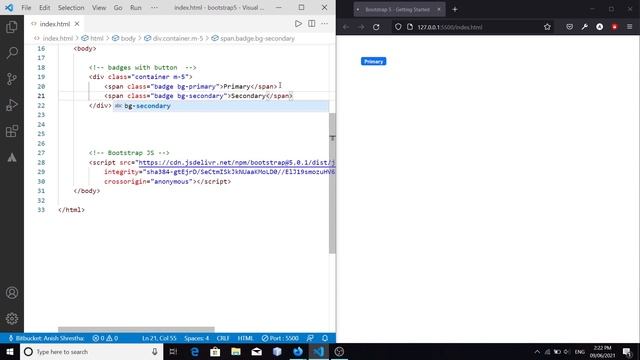This screenshot has width=640, height=360.
Task: Click line number 21 in the gutter
Action: point(41,96)
